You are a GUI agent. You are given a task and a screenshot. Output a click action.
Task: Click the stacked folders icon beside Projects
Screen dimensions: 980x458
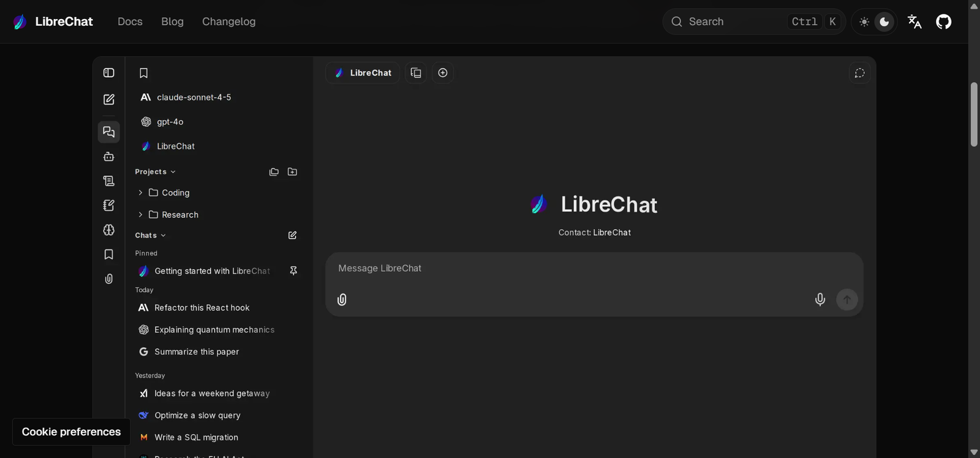tap(274, 172)
